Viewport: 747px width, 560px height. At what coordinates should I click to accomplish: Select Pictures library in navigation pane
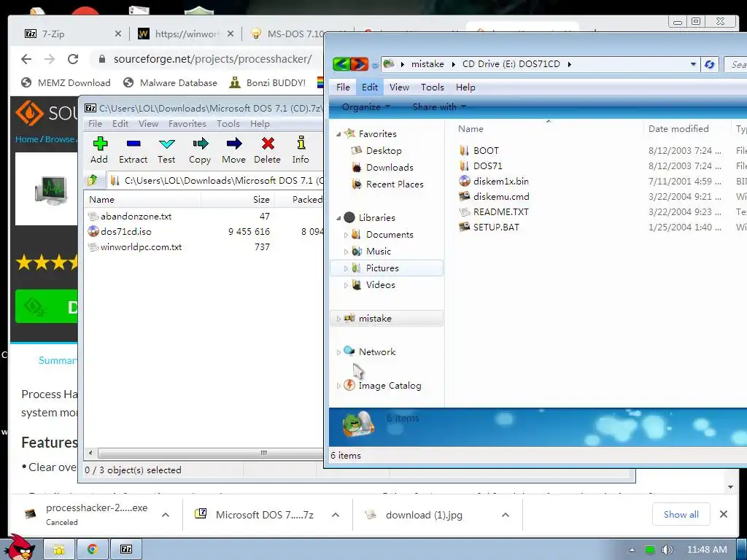pos(382,268)
